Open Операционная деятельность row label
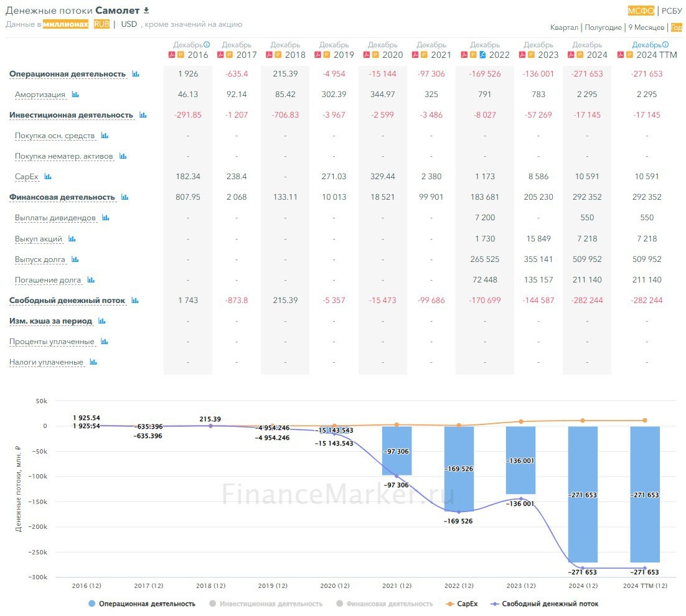 pos(67,74)
